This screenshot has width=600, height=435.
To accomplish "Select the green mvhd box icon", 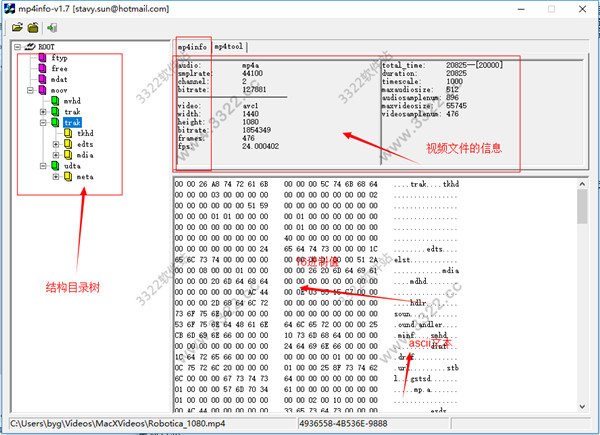I will coord(55,101).
